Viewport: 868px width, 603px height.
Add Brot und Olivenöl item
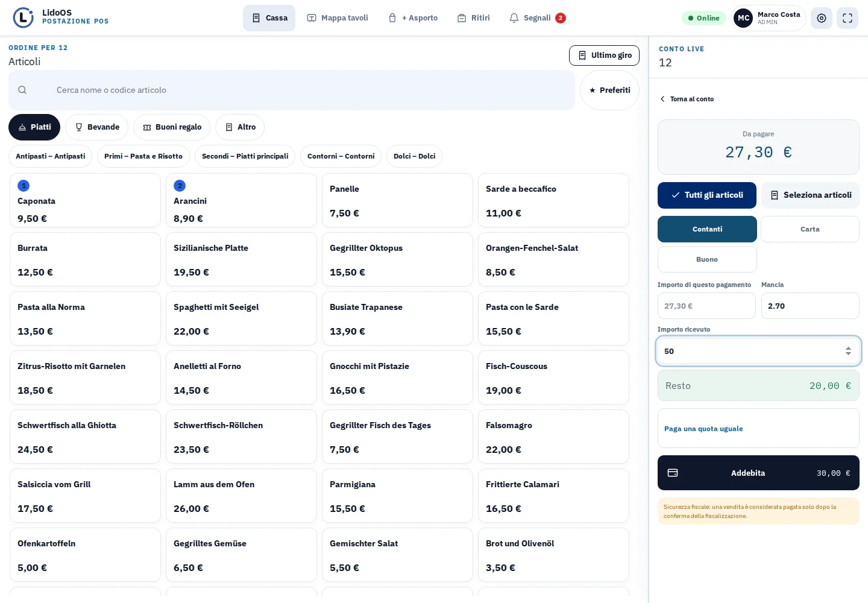click(553, 555)
